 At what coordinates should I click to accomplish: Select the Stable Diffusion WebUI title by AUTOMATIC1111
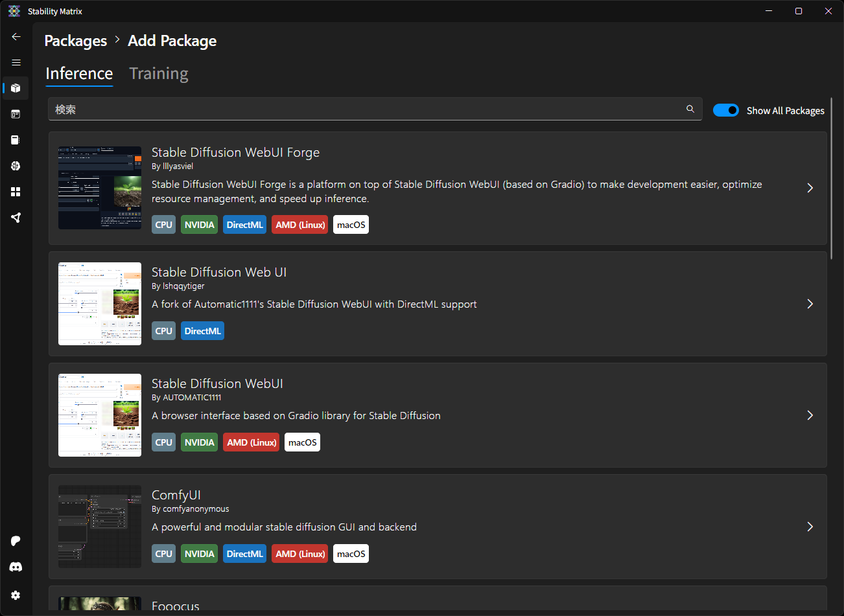(217, 383)
